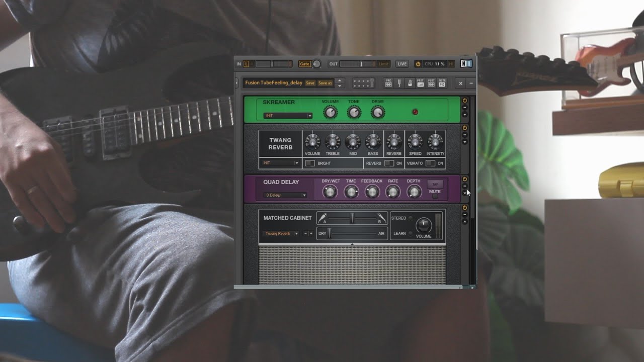644x362 pixels.
Task: Select the next preset with down arrow
Action: 340,85
